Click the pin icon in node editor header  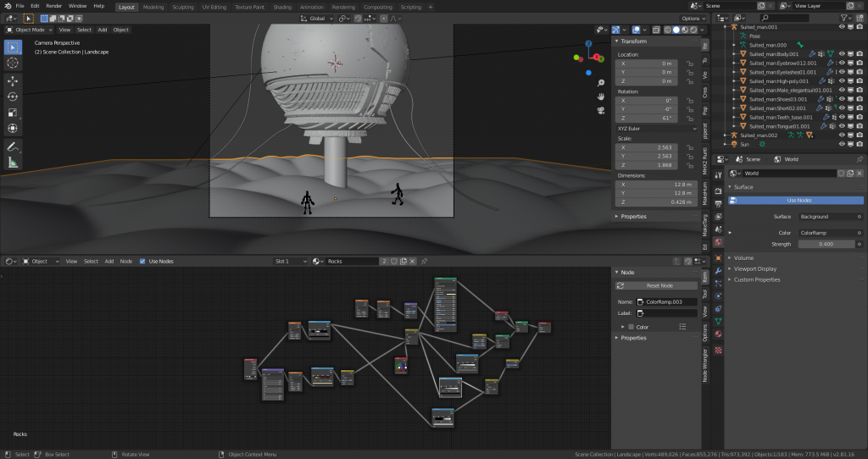coord(424,261)
